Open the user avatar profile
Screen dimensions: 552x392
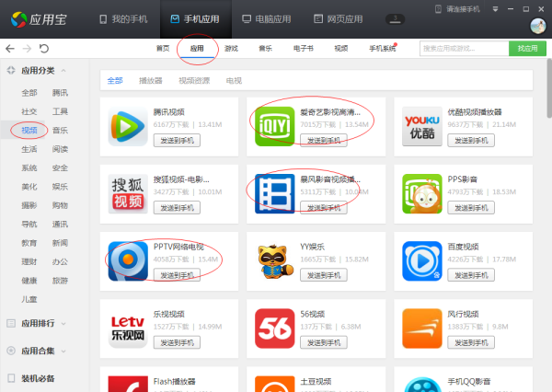(x=538, y=26)
